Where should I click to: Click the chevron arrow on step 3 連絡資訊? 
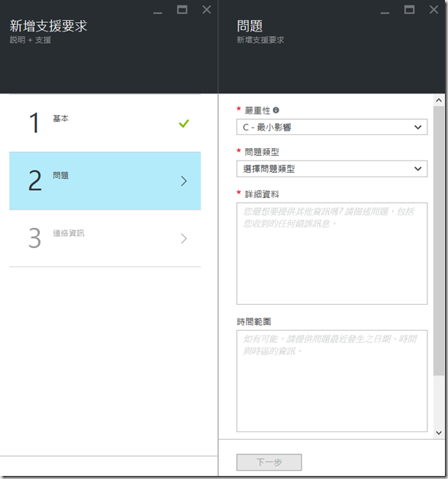pos(183,239)
